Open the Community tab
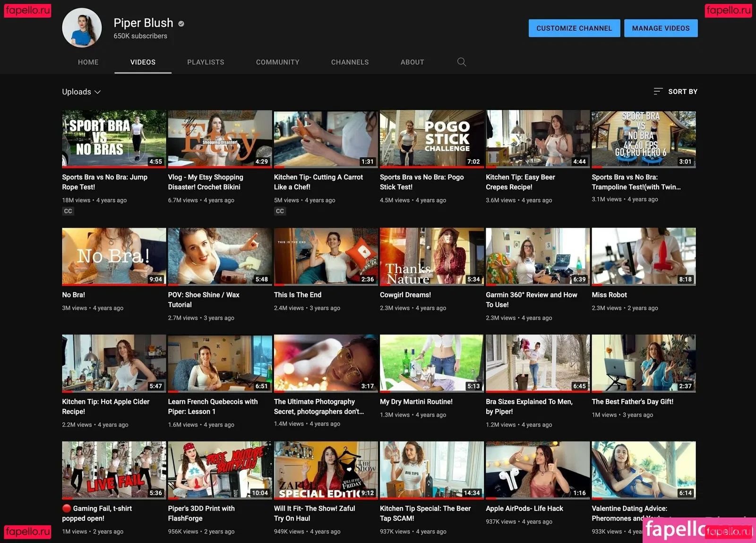 [x=277, y=62]
